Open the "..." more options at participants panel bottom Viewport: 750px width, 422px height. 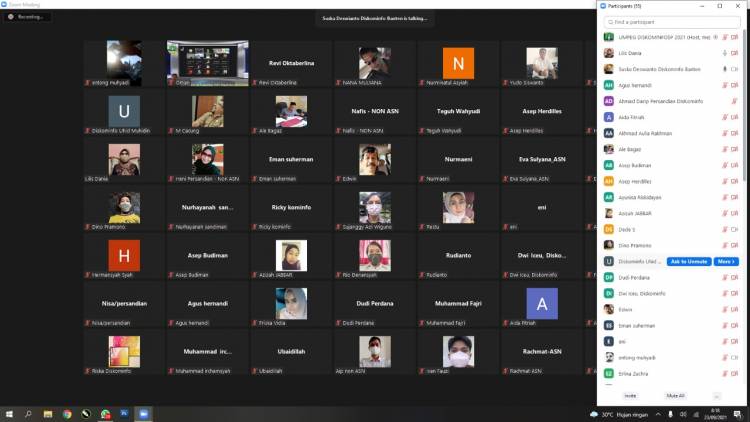click(x=717, y=395)
